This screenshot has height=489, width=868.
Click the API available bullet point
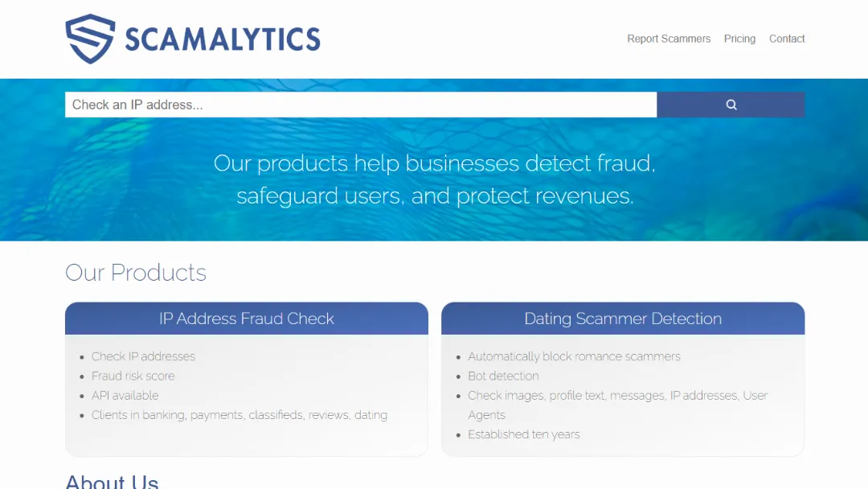125,395
